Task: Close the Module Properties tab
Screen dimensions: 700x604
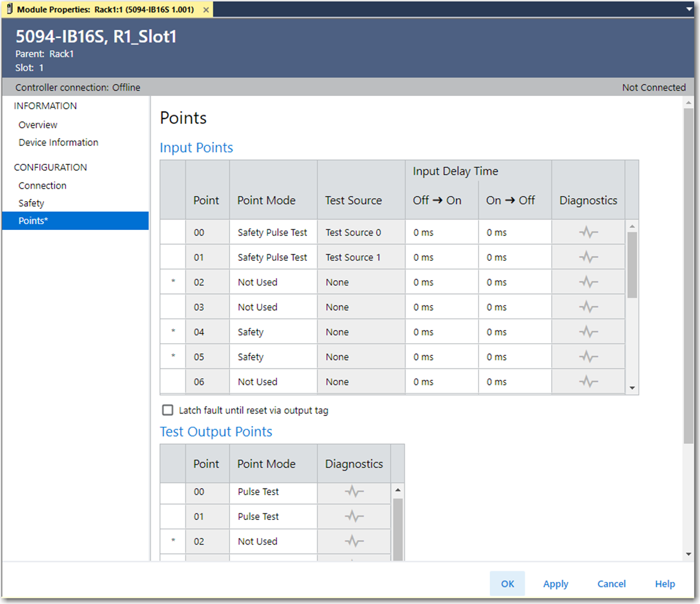Action: (x=206, y=10)
